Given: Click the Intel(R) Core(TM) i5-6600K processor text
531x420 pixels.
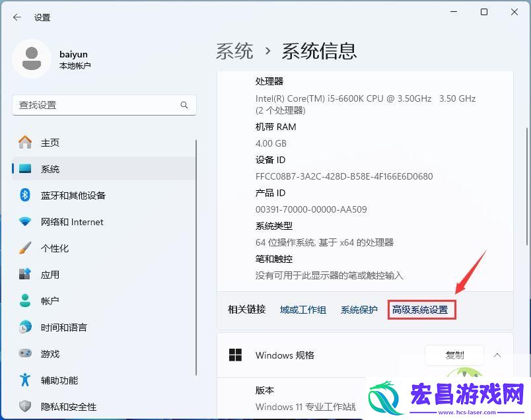Looking at the screenshot, I should [365, 104].
